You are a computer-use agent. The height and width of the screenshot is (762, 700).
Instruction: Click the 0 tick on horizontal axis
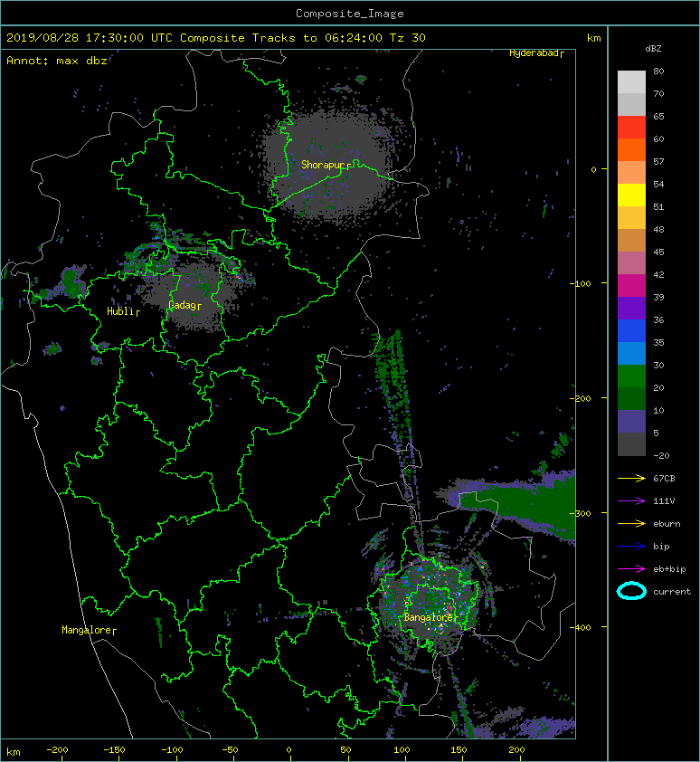pyautogui.click(x=289, y=750)
